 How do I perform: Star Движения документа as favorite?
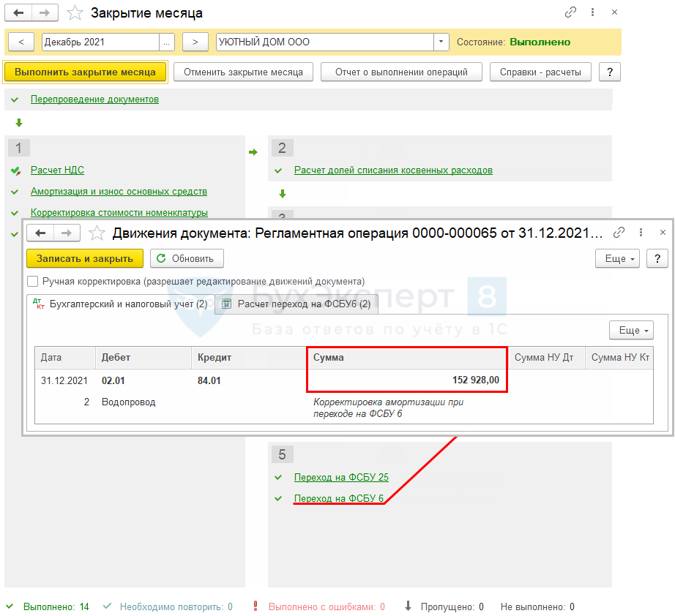pos(97,233)
